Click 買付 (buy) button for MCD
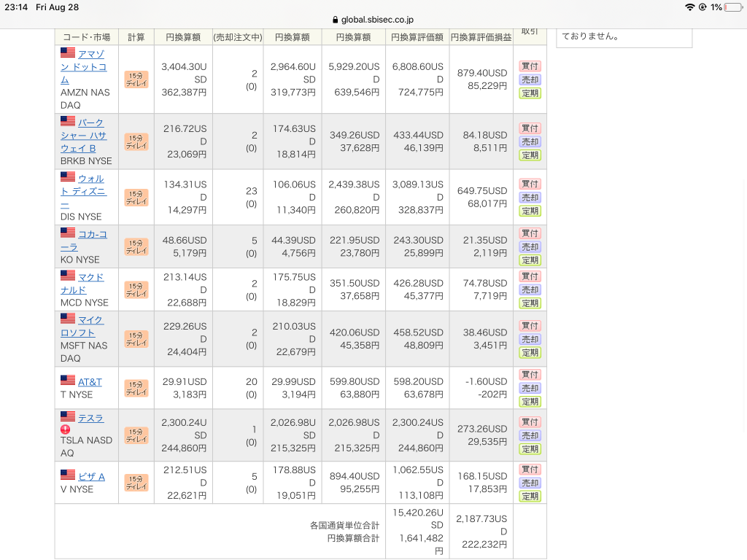 click(530, 276)
